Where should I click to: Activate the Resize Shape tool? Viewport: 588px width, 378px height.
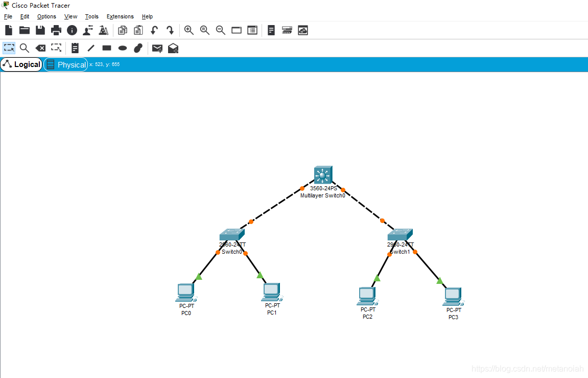click(56, 48)
